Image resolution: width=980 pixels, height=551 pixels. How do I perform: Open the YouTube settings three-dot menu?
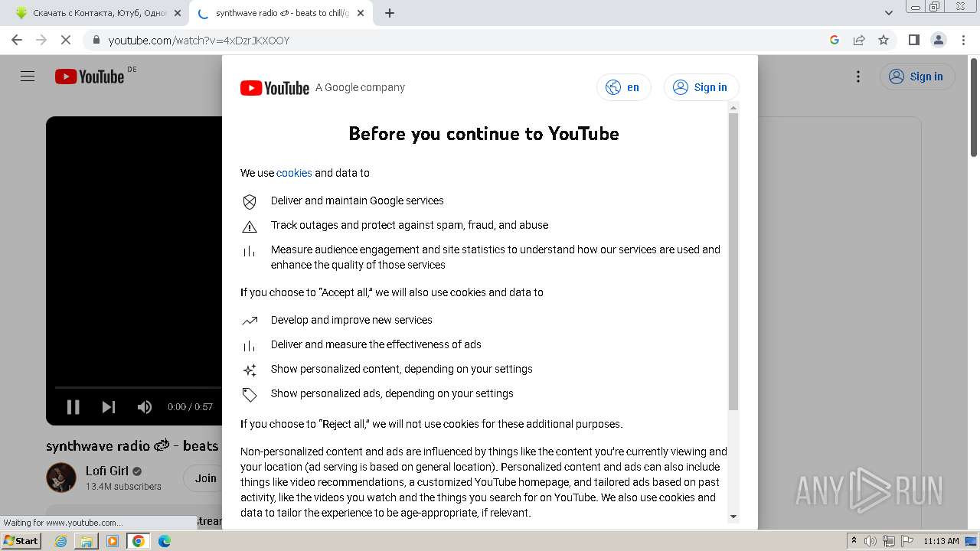[858, 77]
